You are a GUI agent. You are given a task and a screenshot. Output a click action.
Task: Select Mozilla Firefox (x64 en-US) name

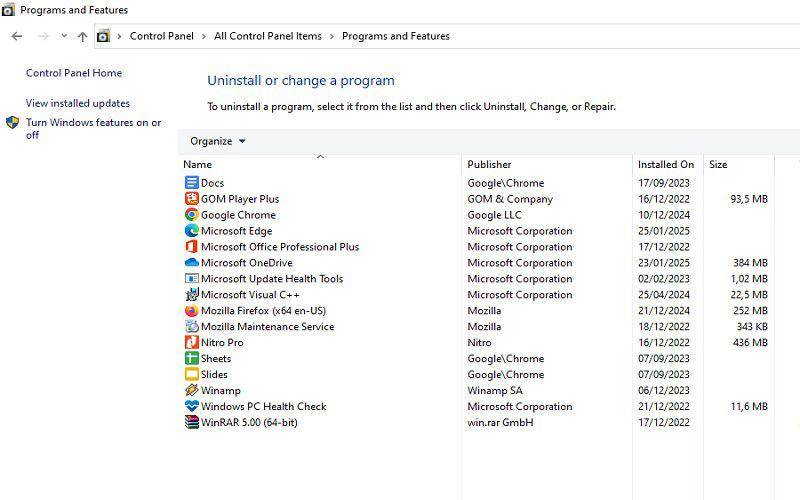(x=263, y=311)
